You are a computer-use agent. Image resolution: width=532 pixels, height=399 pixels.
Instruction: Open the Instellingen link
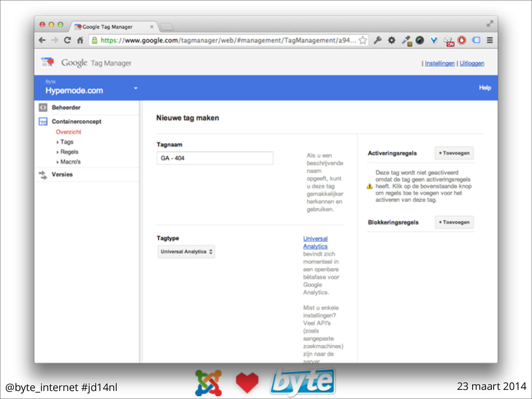440,63
